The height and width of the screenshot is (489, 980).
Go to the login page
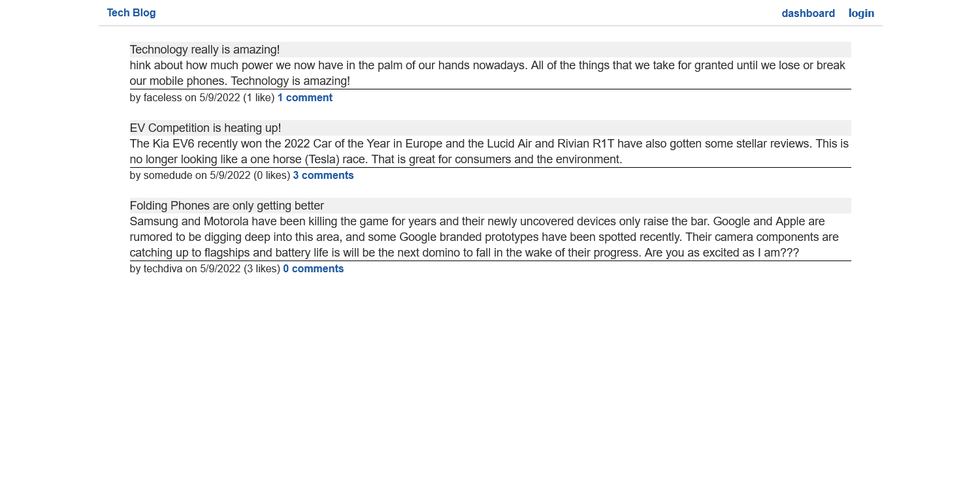pyautogui.click(x=861, y=14)
